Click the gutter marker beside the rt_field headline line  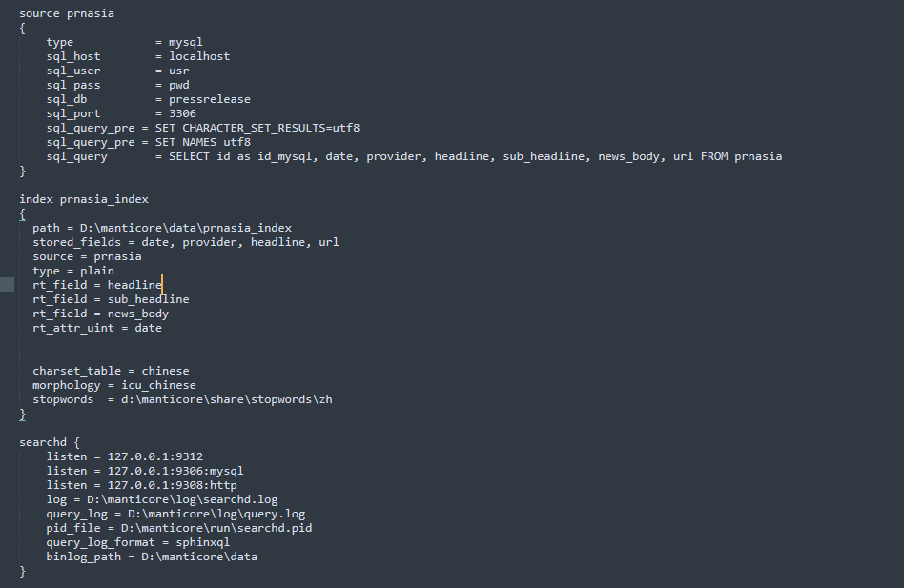[7, 285]
